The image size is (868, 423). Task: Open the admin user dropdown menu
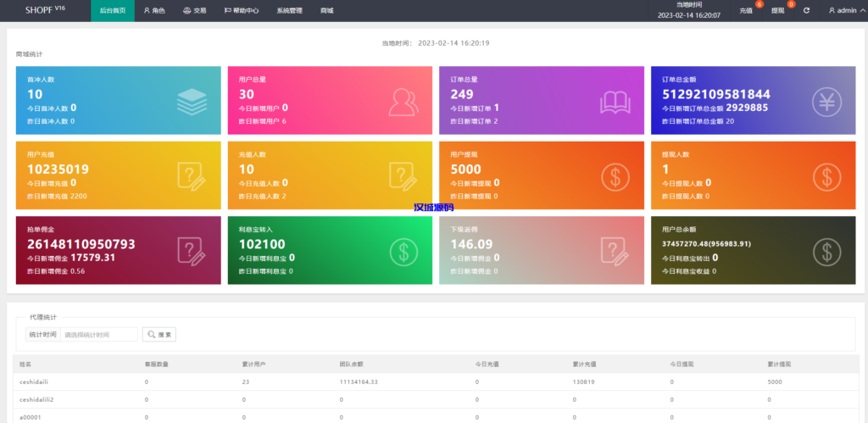click(x=843, y=10)
